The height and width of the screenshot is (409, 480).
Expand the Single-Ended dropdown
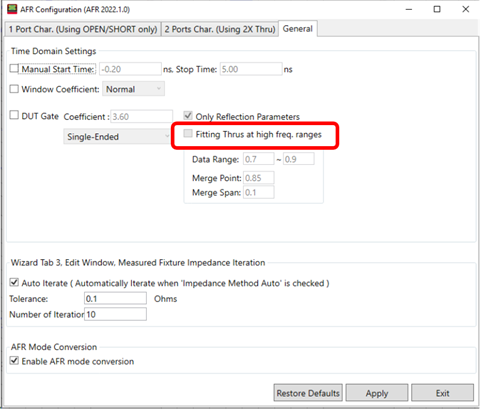coord(117,136)
